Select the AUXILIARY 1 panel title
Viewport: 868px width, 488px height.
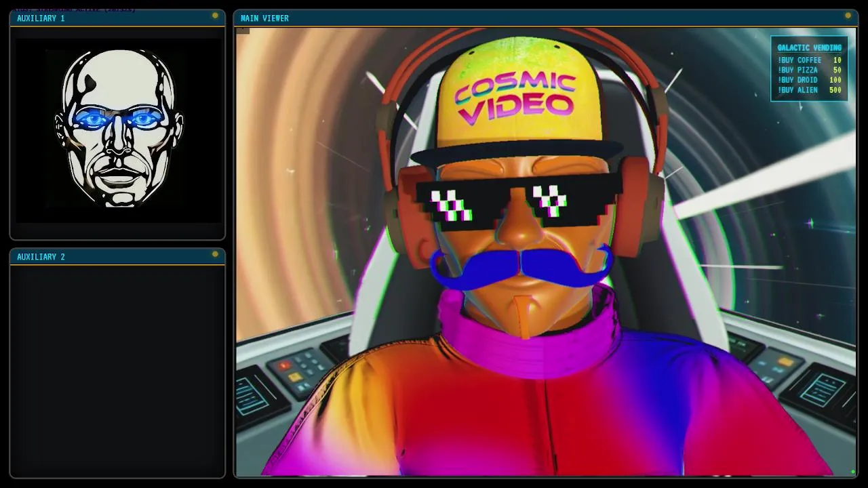[41, 18]
